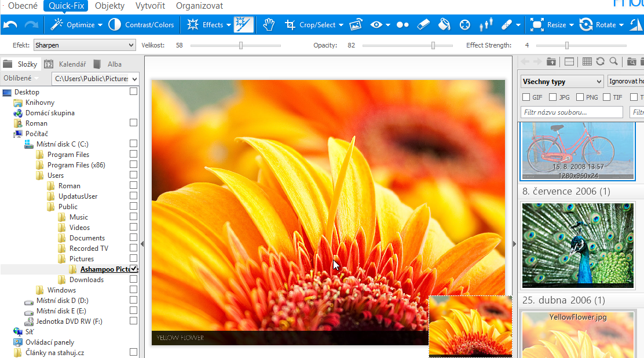644x358 pixels.
Task: Click the Effects starburst icon
Action: pyautogui.click(x=193, y=25)
